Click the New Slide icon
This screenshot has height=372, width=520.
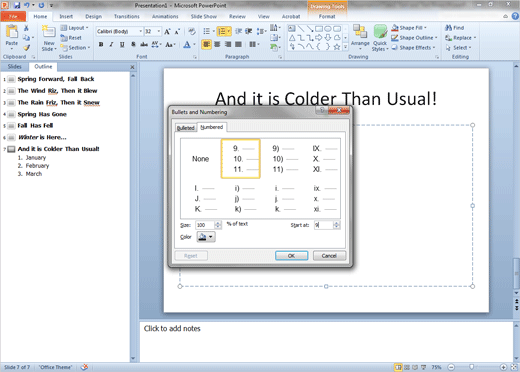49,32
